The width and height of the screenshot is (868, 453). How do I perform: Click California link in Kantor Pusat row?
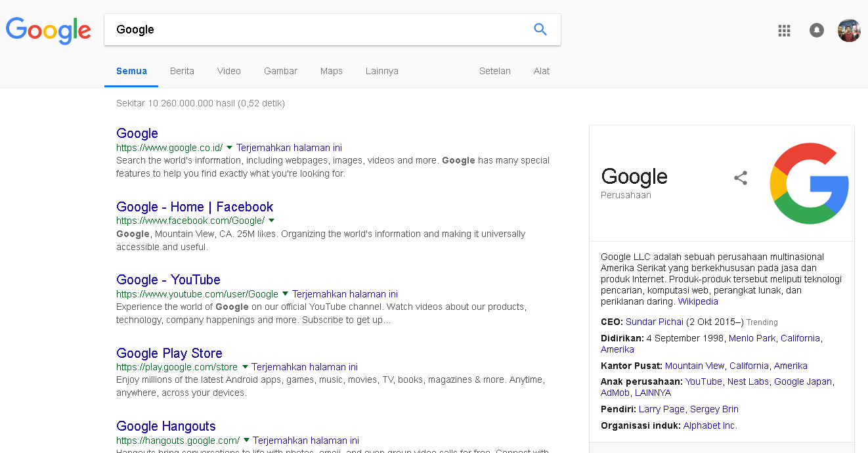click(749, 366)
